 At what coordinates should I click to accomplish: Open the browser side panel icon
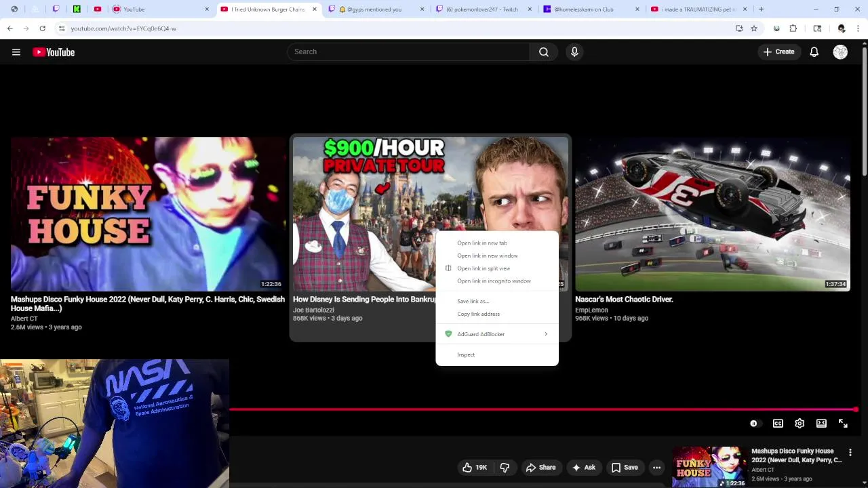(x=817, y=28)
